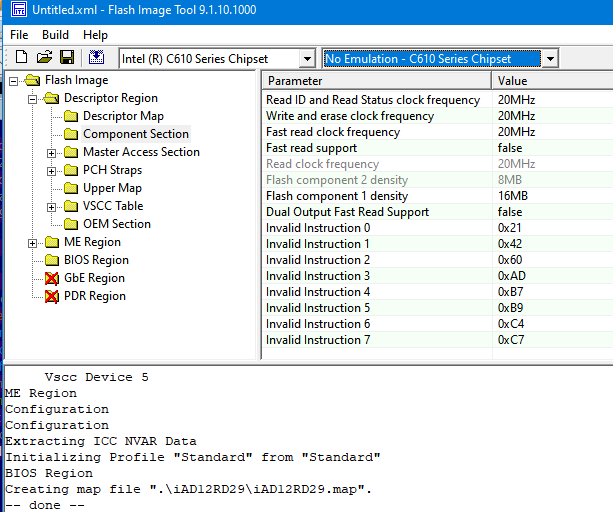This screenshot has height=512, width=613.
Task: Select the Descriptor Map tree item
Action: tap(124, 116)
